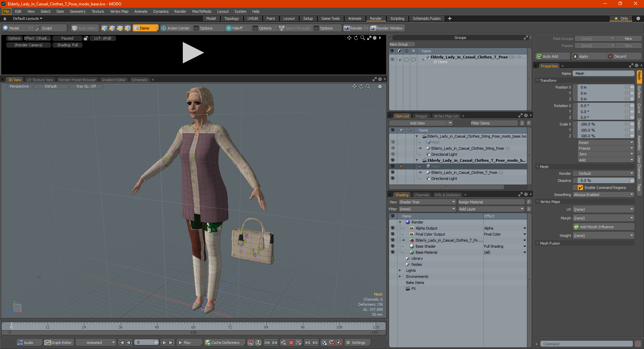Click the Render F9 button
This screenshot has width=644, height=349.
pyautogui.click(x=356, y=28)
